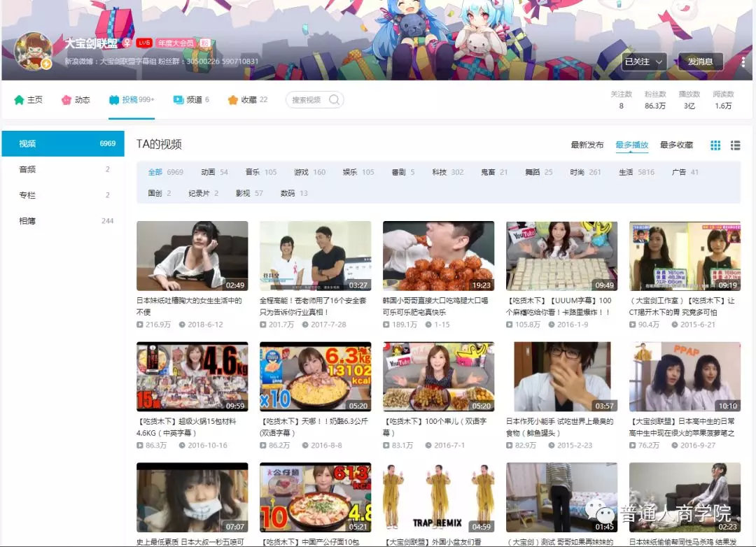Viewport: 756px width, 547px height.
Task: Open the PPAP 10:10 video thumbnail
Action: click(685, 377)
